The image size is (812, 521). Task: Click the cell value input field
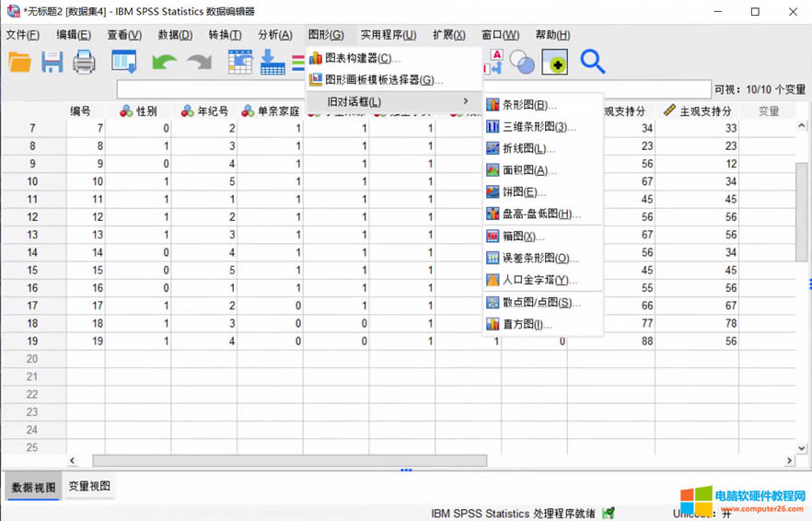pos(414,89)
